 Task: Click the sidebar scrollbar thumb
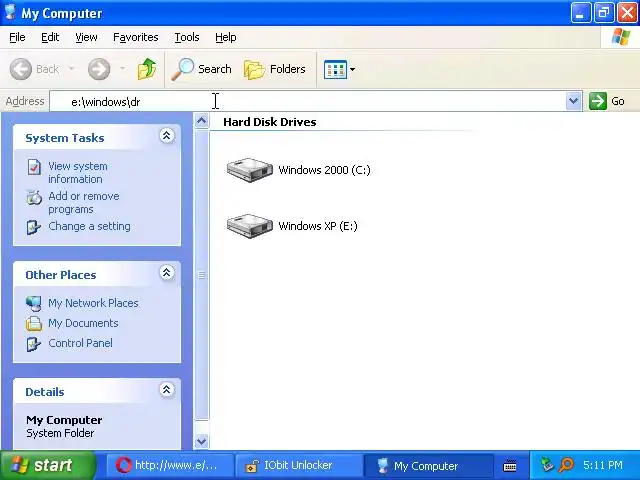(201, 275)
